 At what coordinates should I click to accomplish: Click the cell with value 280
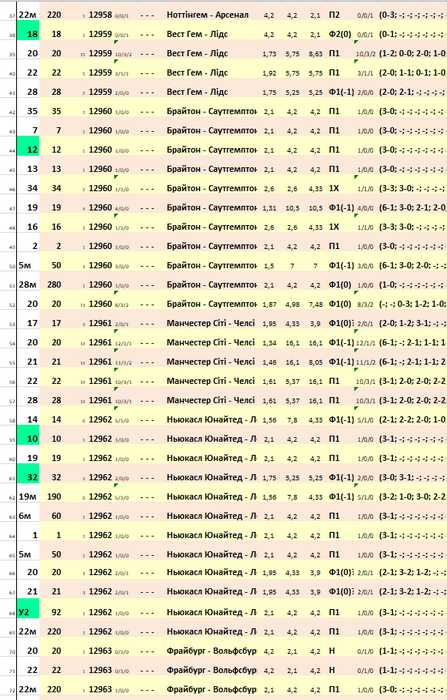point(54,284)
